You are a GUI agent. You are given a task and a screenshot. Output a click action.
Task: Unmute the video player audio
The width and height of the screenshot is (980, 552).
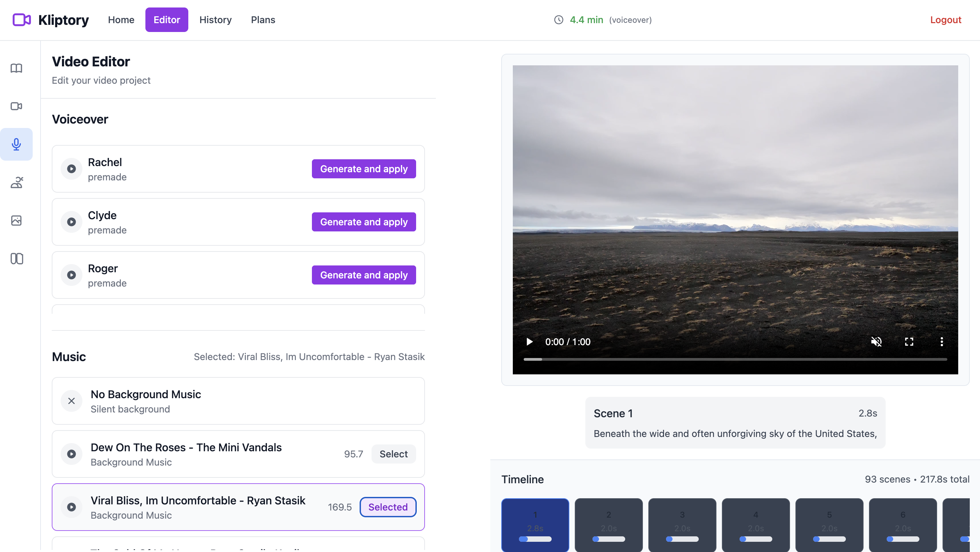pos(876,342)
